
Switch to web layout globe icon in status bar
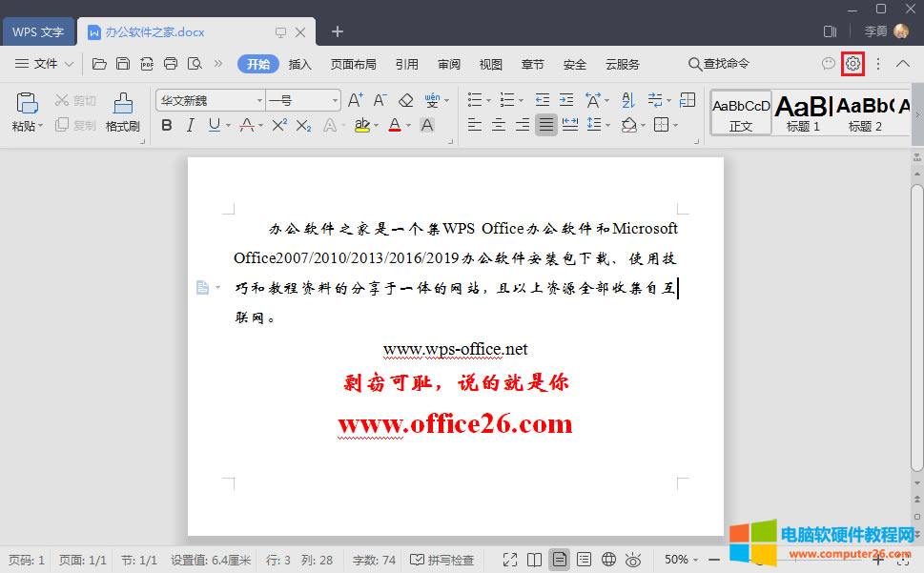coord(608,560)
